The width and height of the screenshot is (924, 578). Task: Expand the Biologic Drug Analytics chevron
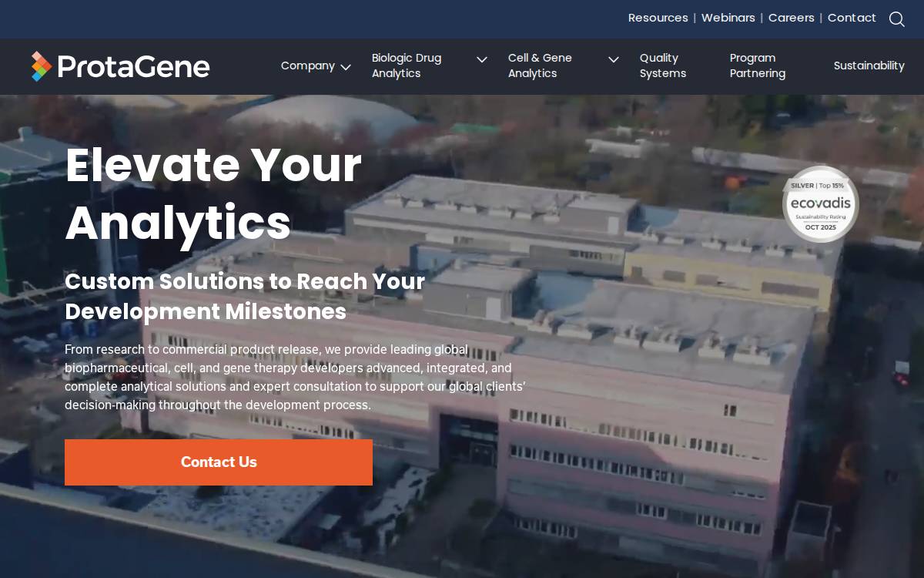(x=482, y=59)
